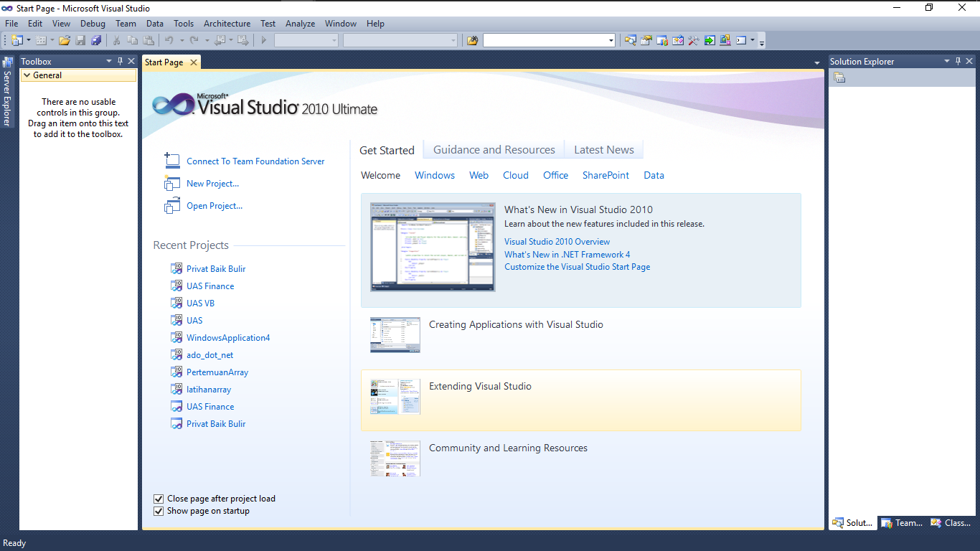
Task: Switch to the Latest News tab
Action: (x=604, y=150)
